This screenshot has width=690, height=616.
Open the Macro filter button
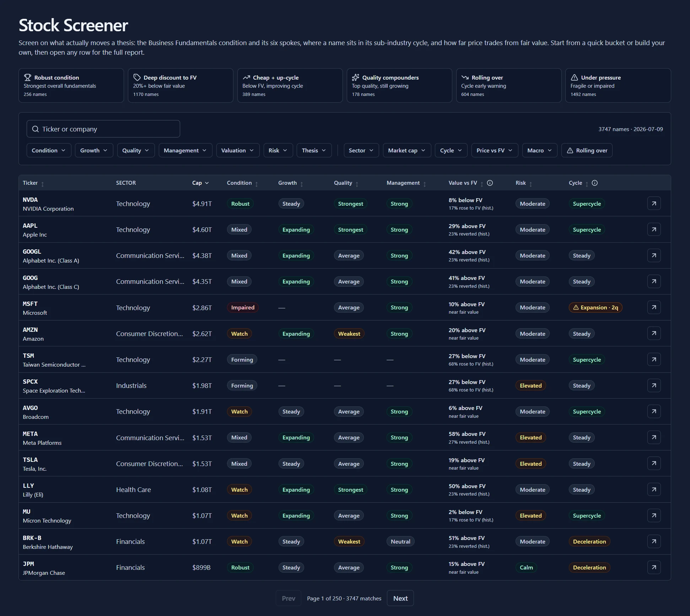[x=539, y=150]
